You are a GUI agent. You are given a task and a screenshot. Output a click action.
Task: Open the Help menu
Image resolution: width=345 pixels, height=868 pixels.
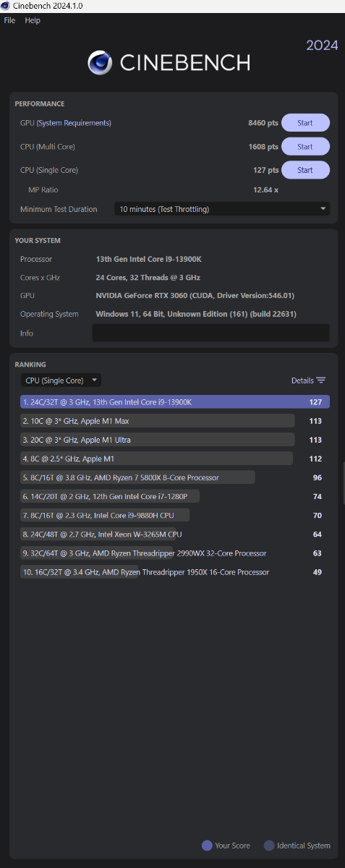tap(33, 20)
